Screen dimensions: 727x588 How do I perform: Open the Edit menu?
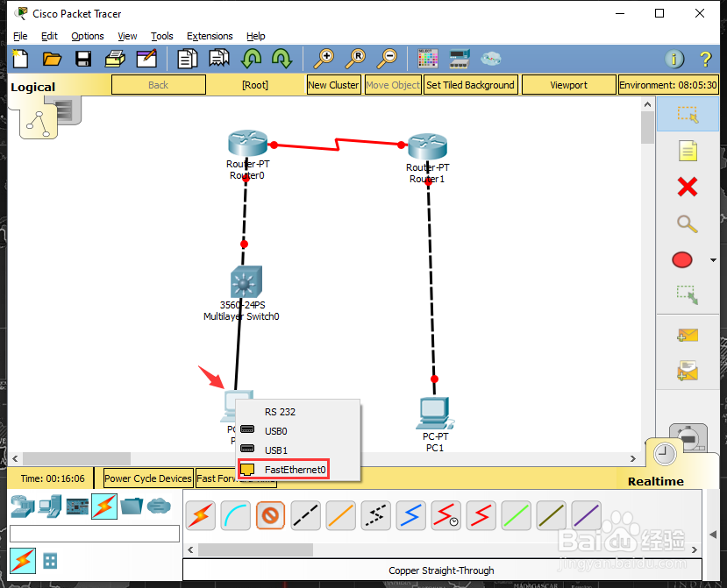tap(49, 36)
